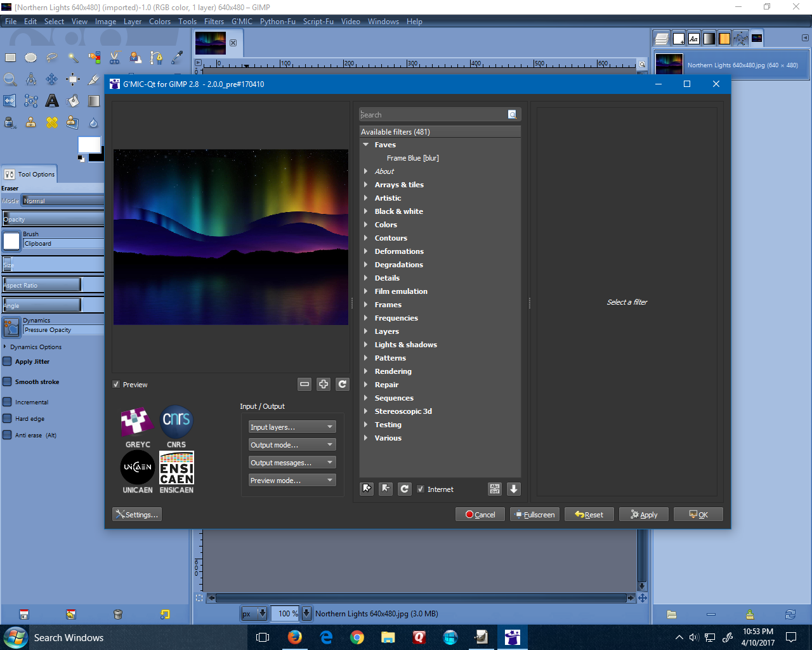Image resolution: width=812 pixels, height=650 pixels.
Task: Open the Colors menu in GIMP
Action: [160, 22]
